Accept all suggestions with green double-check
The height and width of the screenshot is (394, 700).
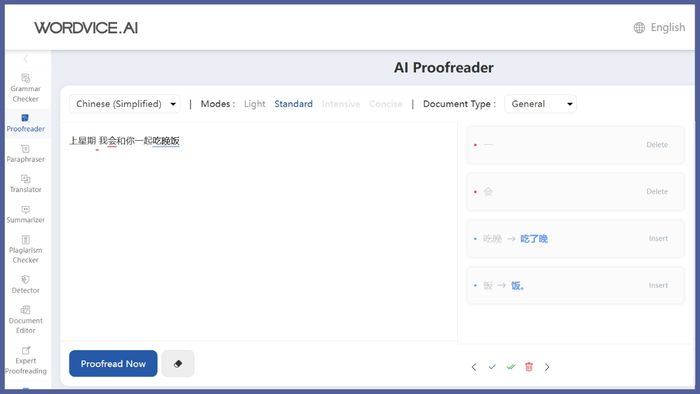pyautogui.click(x=511, y=367)
